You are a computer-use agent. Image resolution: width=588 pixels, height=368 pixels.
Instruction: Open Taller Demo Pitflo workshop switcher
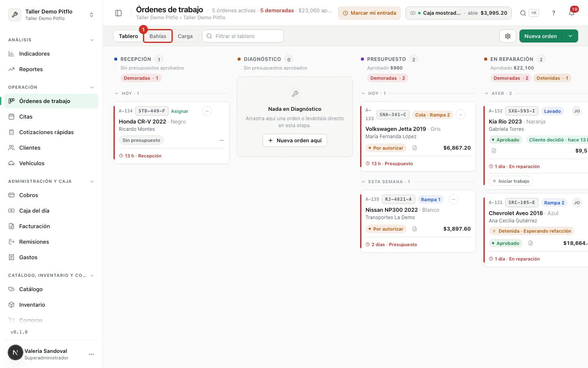(x=51, y=15)
